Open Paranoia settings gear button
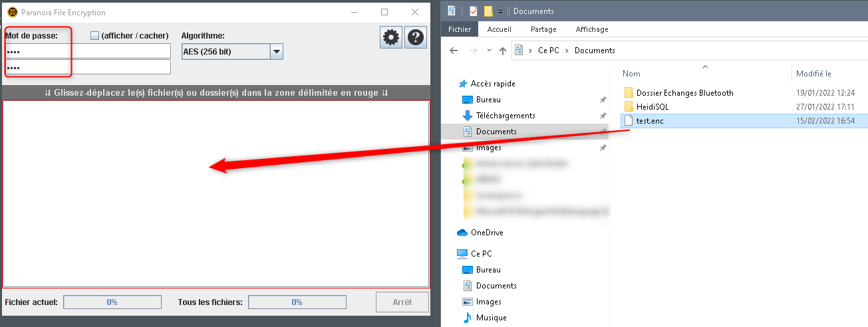Screen dimensions: 868x327 click(x=391, y=38)
